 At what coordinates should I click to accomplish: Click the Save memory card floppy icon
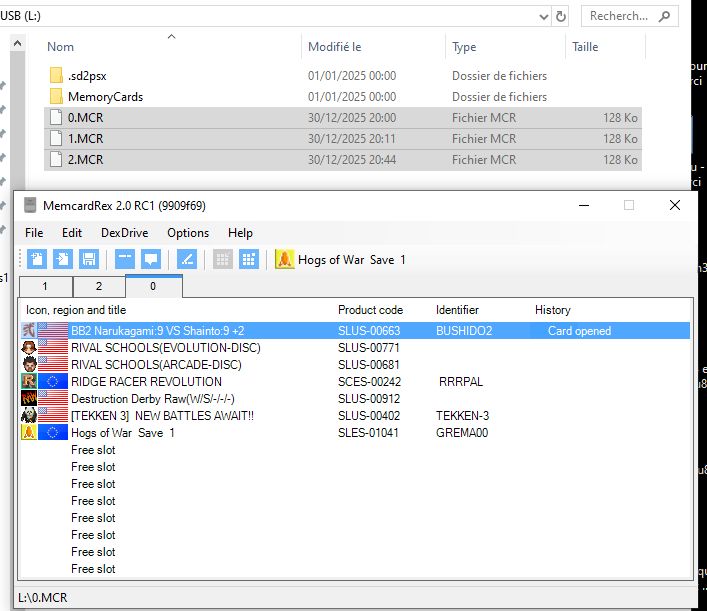(89, 259)
